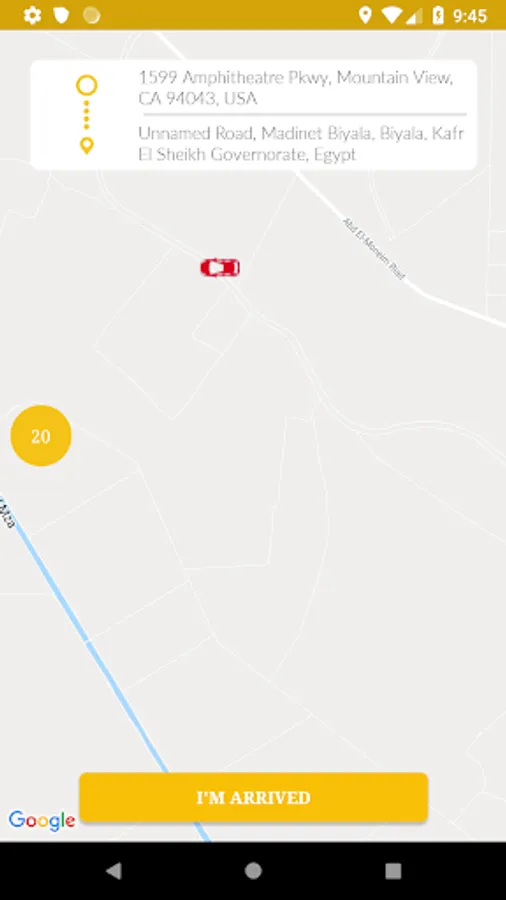Tap the 9:45 clock in status bar

tap(470, 15)
